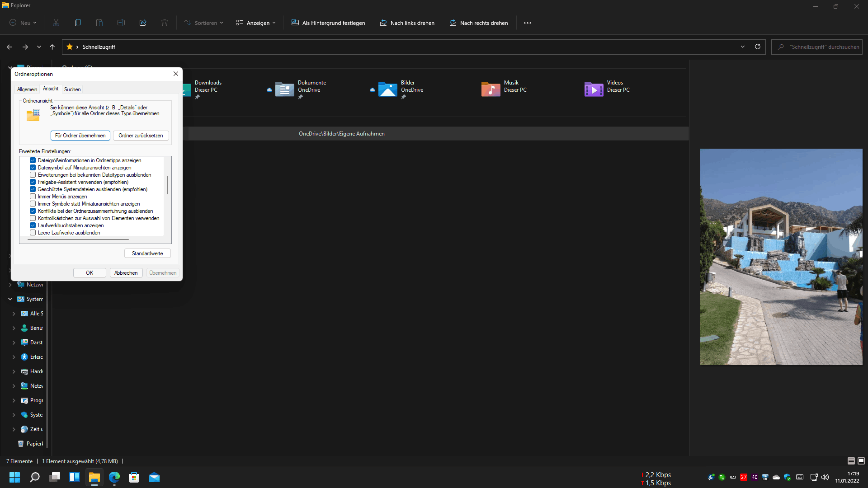This screenshot has width=868, height=488.
Task: Enable 'Leere Laufwerke ausblenden' checkbox
Action: click(33, 233)
